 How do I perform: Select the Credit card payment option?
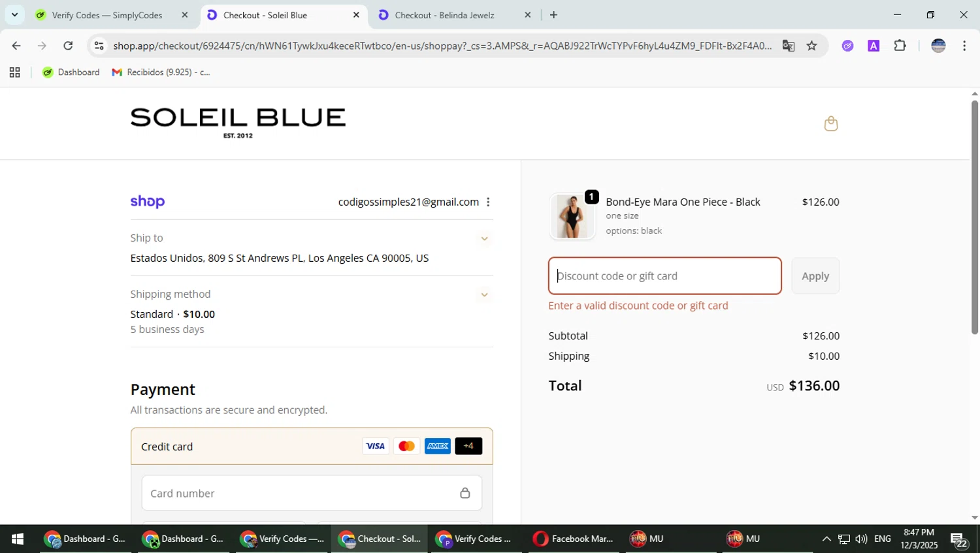click(312, 446)
